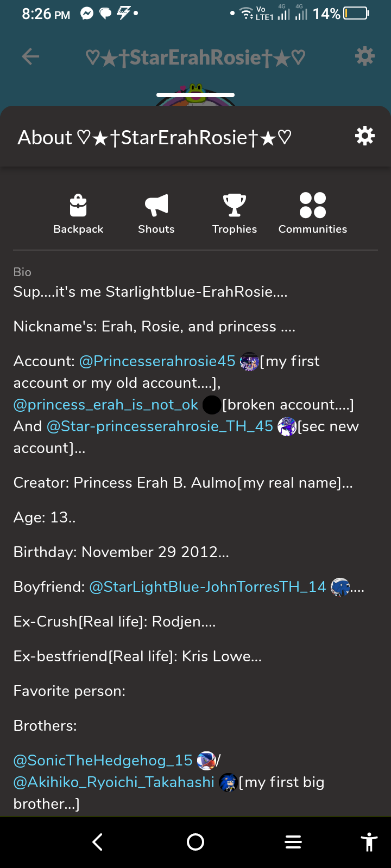
Task: Tap the Android back navigation button
Action: point(98,842)
